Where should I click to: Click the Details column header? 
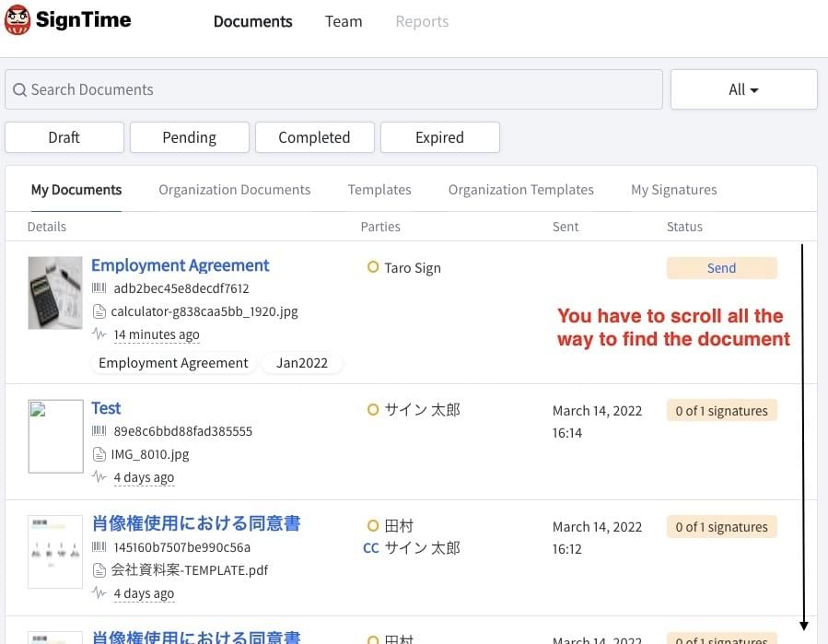click(x=47, y=227)
